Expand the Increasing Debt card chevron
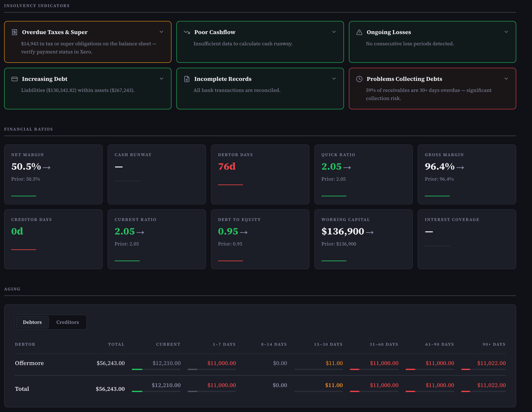This screenshot has height=412, width=532. 161,78
